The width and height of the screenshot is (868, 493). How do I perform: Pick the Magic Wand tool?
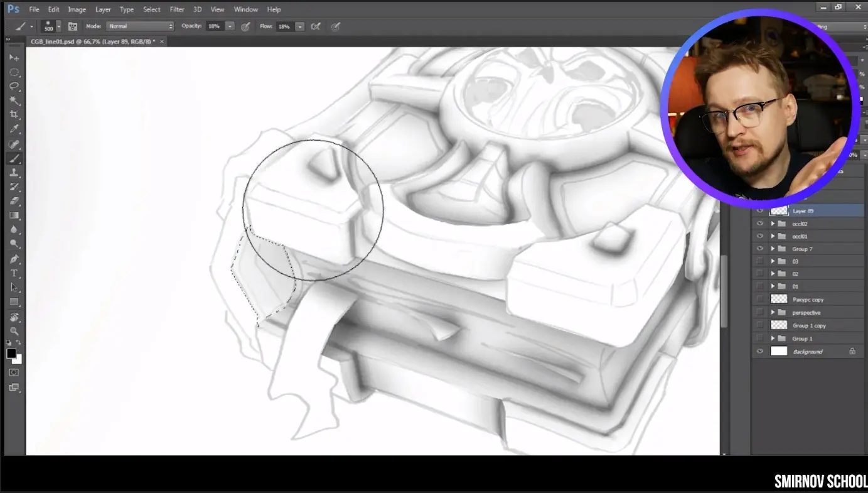[x=14, y=100]
